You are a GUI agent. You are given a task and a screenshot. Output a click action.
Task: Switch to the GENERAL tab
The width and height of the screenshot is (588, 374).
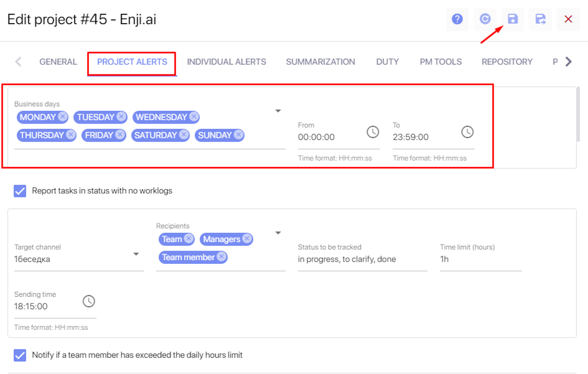tap(58, 62)
